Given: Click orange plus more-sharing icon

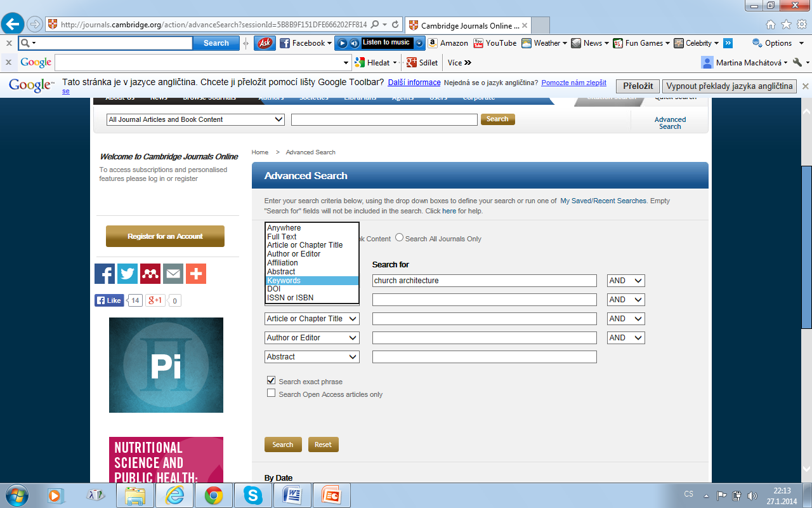Looking at the screenshot, I should point(196,274).
